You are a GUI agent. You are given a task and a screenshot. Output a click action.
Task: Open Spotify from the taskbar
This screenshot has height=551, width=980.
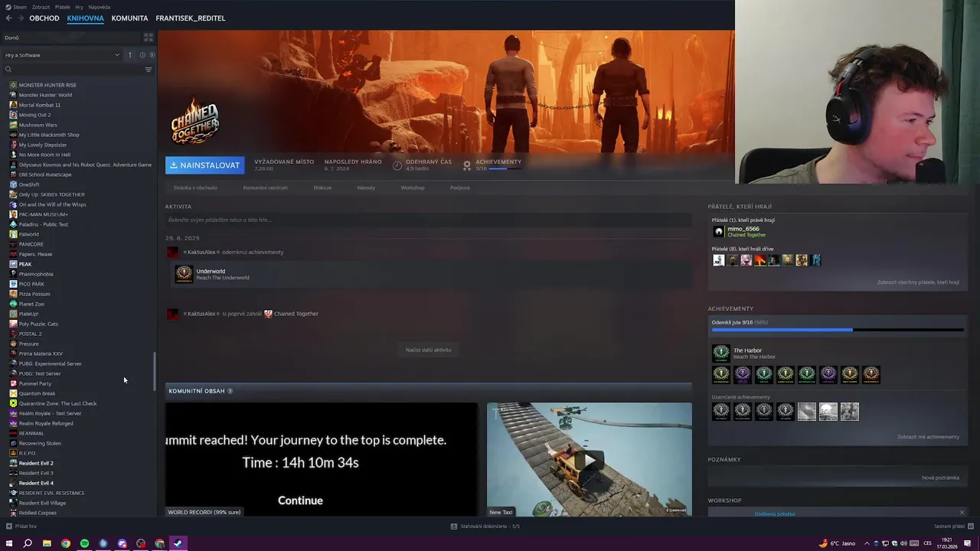pos(84,543)
